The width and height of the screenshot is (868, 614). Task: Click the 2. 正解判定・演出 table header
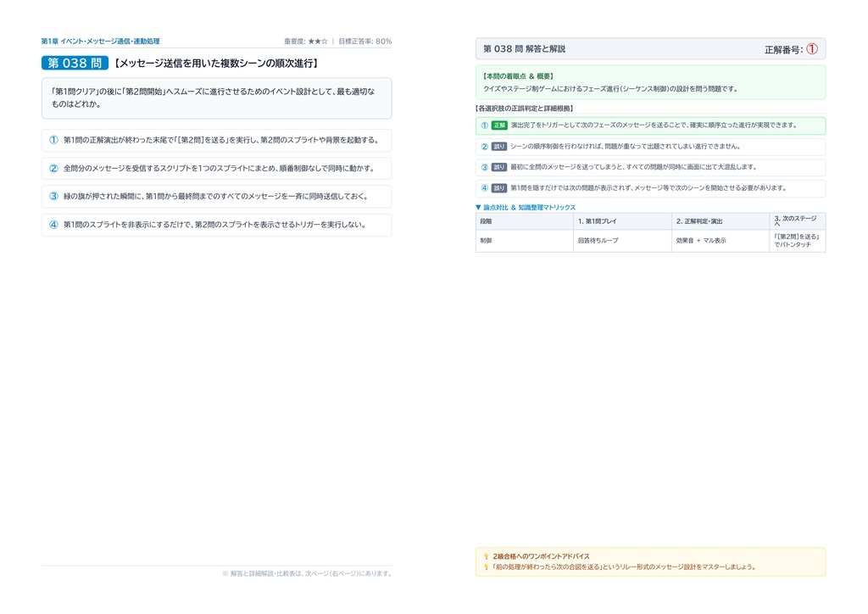(x=721, y=220)
